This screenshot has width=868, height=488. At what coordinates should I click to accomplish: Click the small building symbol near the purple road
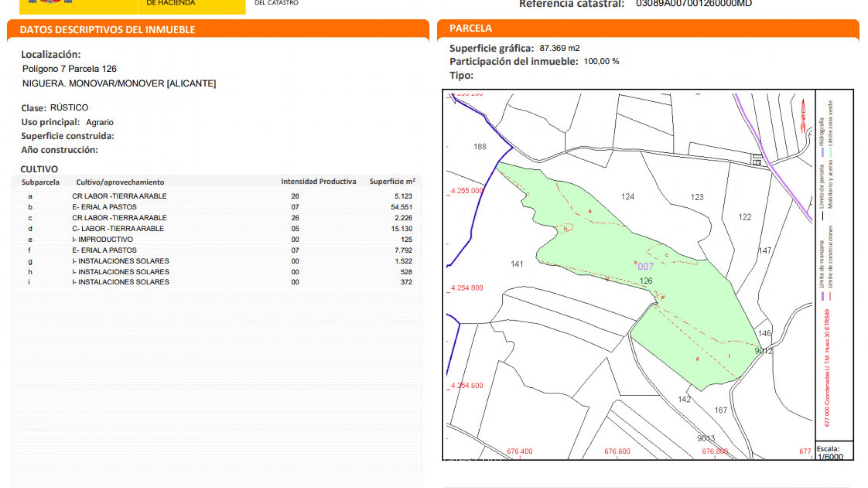[x=757, y=160]
